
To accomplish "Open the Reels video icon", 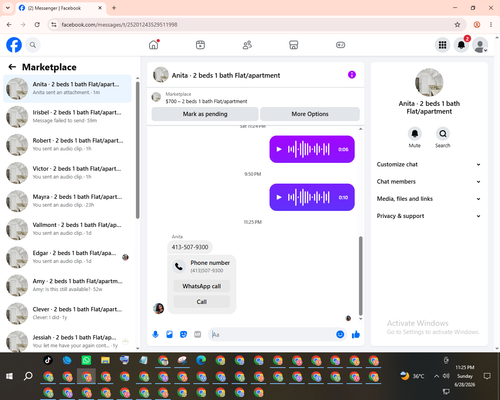I will pos(200,45).
